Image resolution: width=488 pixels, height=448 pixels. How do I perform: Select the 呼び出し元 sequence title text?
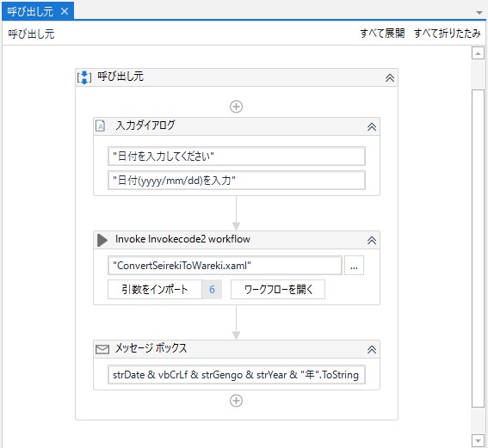tap(120, 77)
